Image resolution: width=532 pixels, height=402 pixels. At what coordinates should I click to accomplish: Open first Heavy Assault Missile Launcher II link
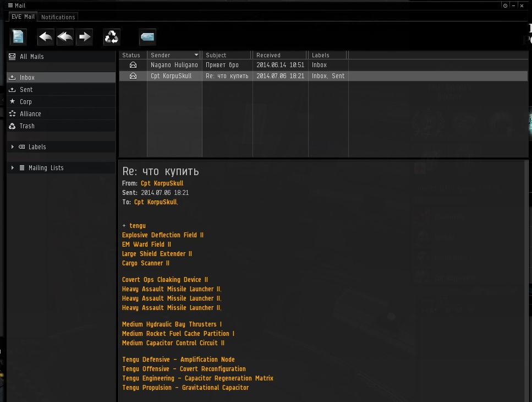click(171, 289)
